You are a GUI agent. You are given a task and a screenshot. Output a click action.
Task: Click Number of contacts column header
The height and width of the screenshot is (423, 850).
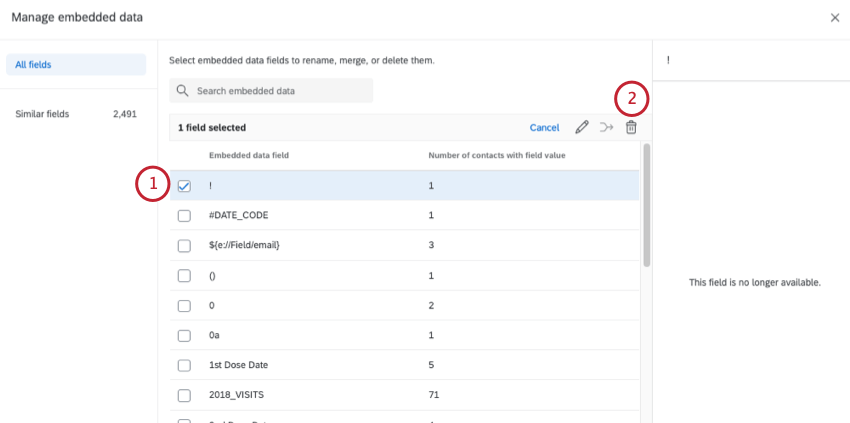pos(498,155)
